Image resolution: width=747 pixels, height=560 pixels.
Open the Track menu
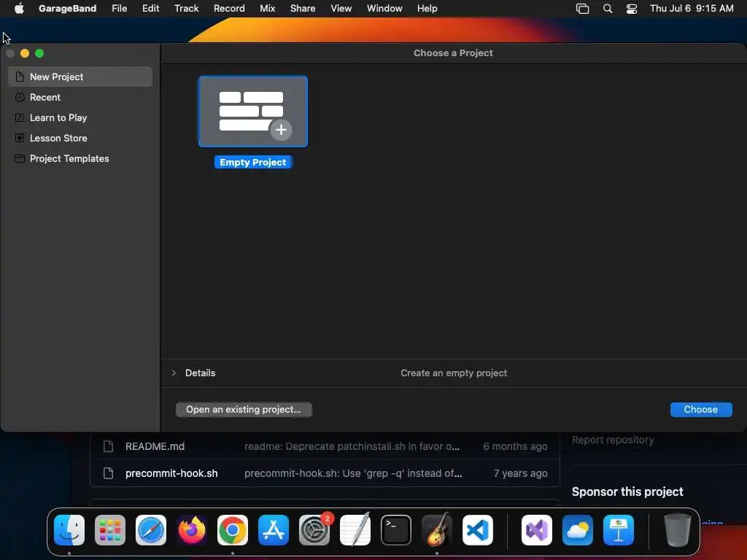point(186,8)
